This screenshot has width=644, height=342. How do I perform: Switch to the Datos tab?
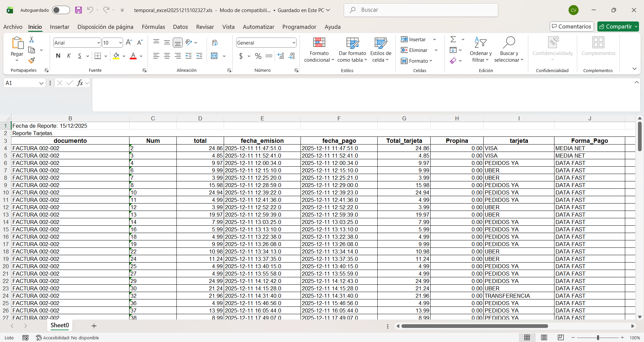point(180,27)
